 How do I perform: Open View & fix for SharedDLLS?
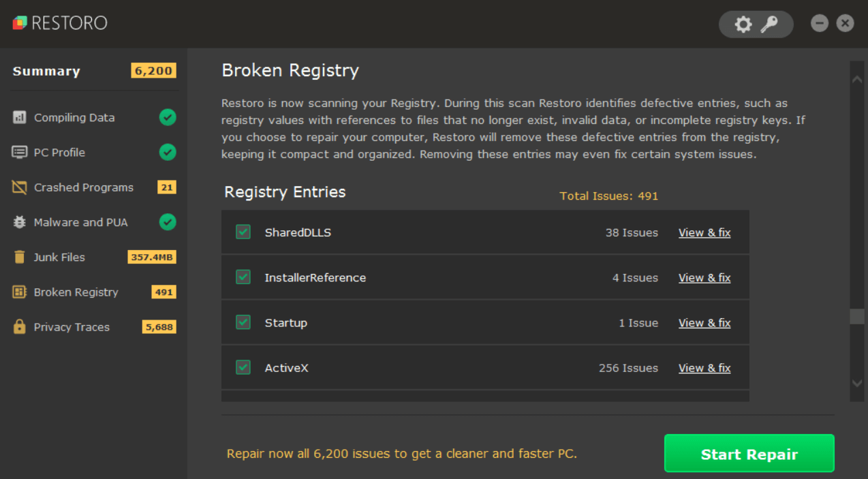click(704, 232)
